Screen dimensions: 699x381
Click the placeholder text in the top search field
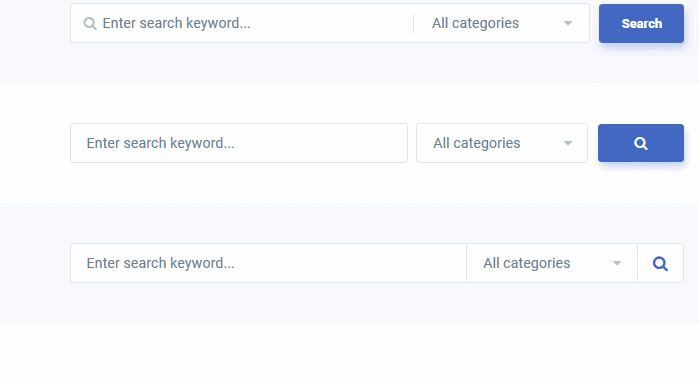click(x=177, y=23)
